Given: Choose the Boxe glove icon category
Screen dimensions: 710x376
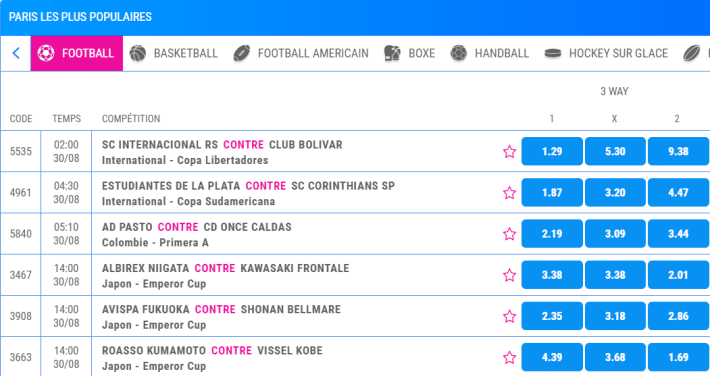Looking at the screenshot, I should [x=410, y=53].
